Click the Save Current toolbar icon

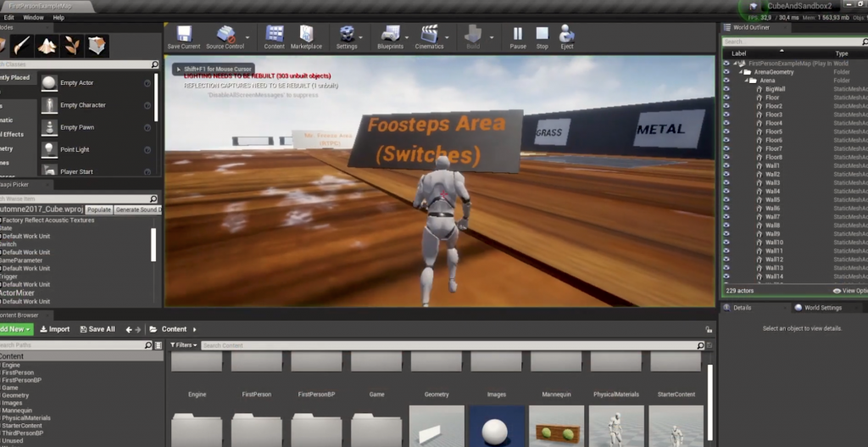point(184,34)
